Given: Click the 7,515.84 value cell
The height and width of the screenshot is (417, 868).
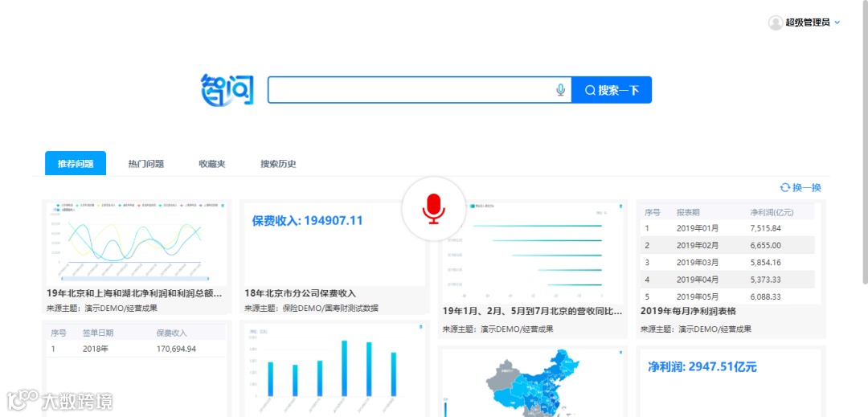Looking at the screenshot, I should (766, 228).
